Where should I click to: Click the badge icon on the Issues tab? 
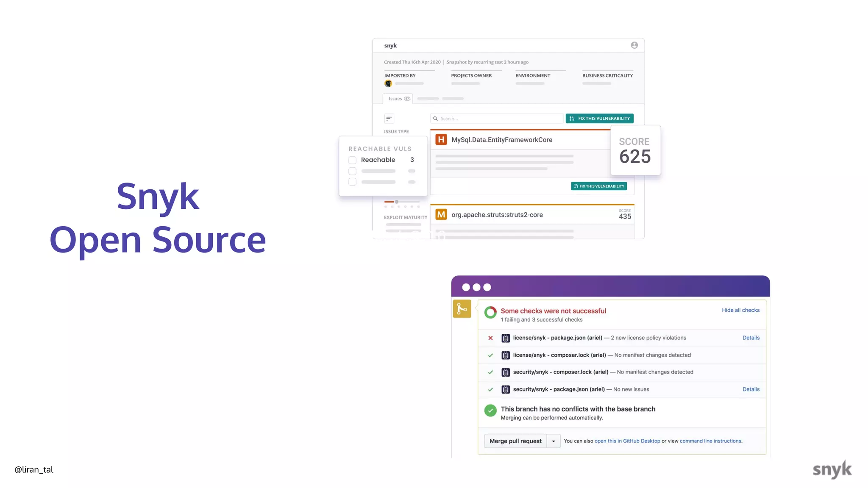tap(407, 99)
